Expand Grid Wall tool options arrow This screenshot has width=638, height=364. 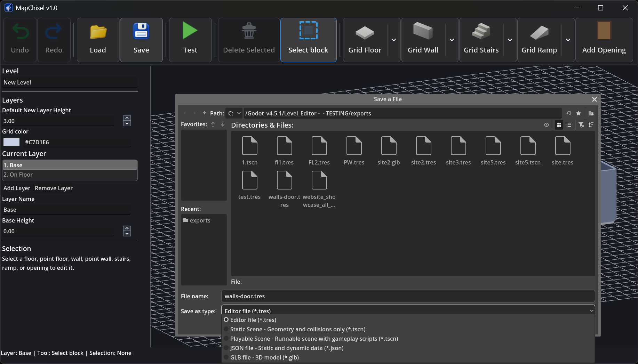pos(452,40)
